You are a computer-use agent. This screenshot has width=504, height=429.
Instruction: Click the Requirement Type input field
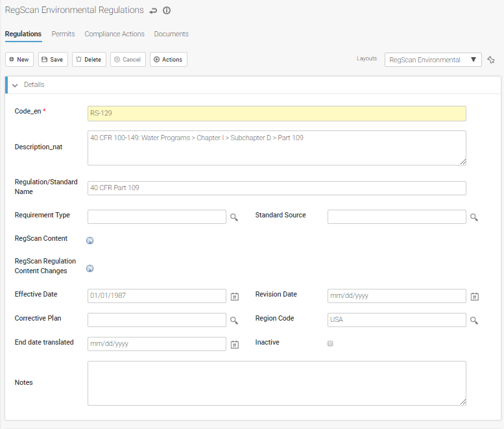pyautogui.click(x=157, y=217)
